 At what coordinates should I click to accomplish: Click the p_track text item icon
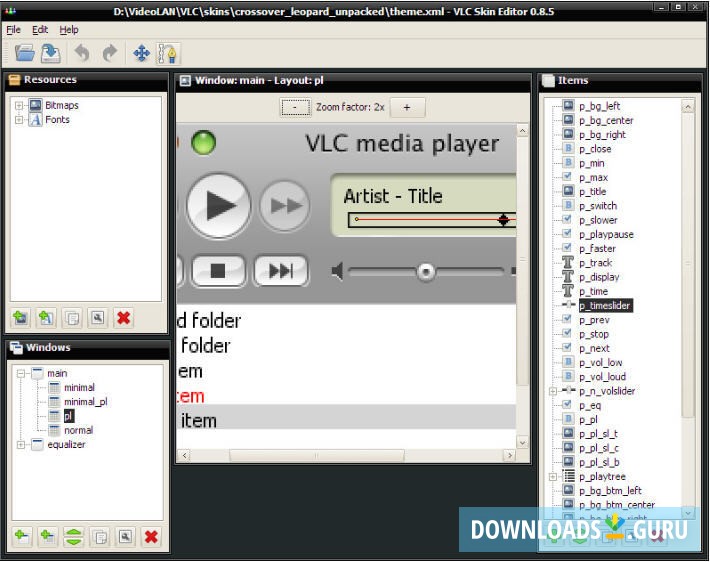(x=568, y=263)
